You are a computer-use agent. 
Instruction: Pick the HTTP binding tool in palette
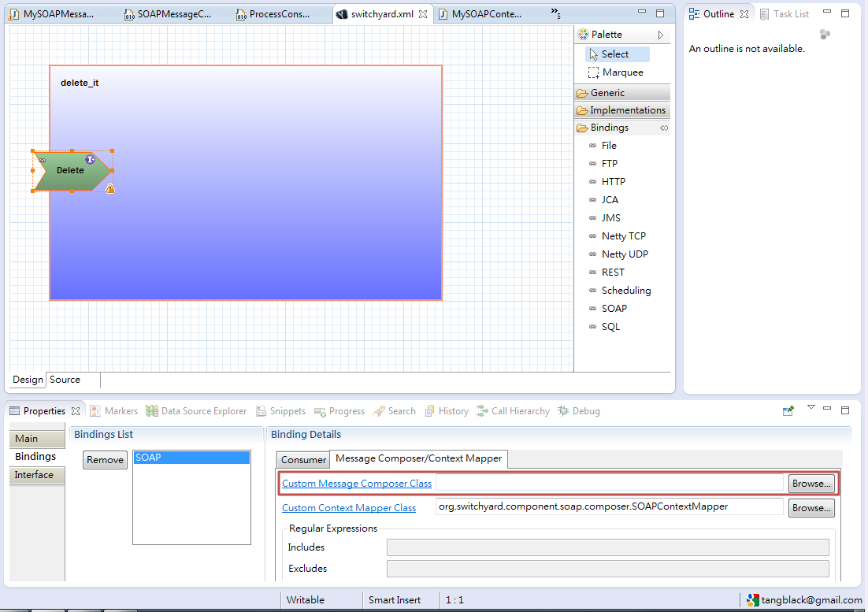(606, 181)
